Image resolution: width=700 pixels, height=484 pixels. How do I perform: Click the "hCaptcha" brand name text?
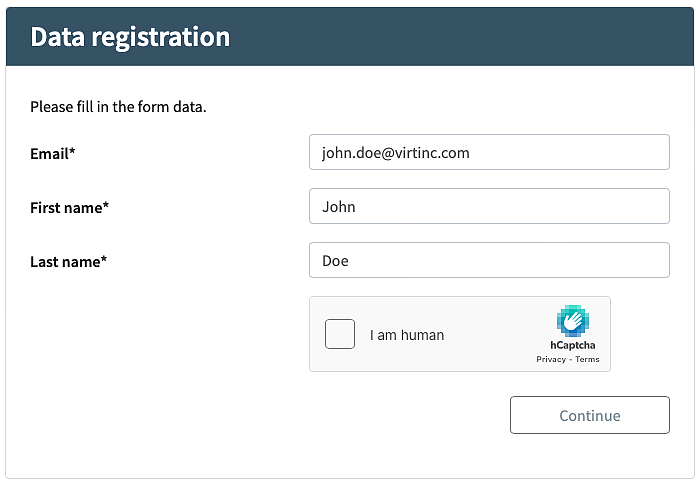pyautogui.click(x=573, y=345)
